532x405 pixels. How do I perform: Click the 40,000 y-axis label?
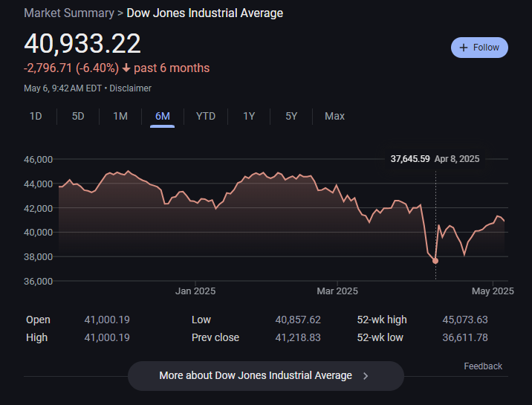click(x=39, y=233)
